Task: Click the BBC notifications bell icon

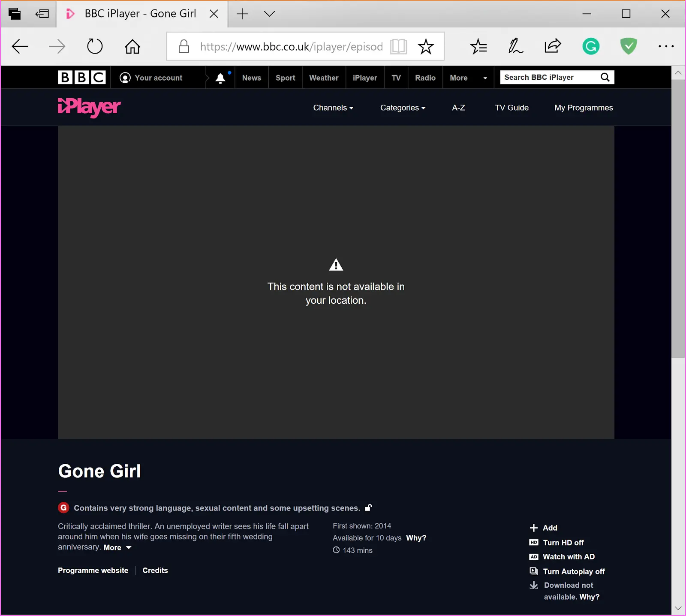Action: (x=220, y=78)
